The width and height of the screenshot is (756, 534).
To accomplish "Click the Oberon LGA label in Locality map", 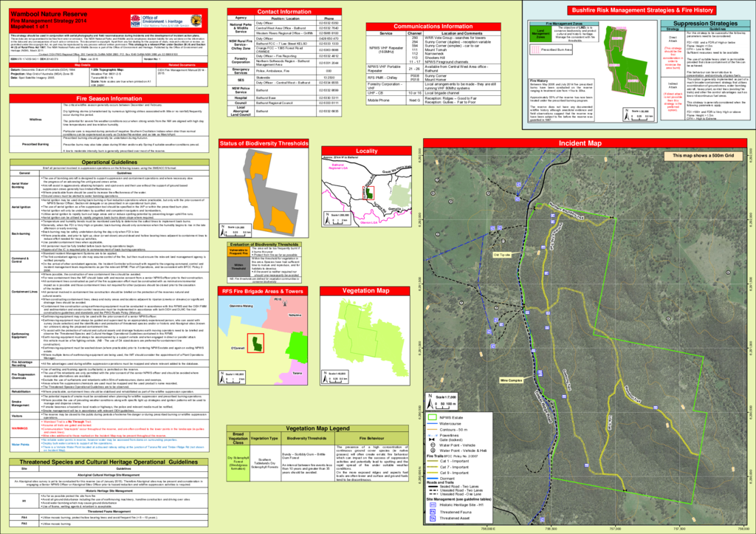I will coord(368,222).
